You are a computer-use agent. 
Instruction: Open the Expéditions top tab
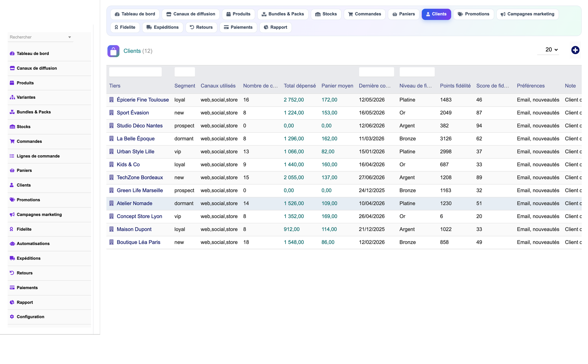point(163,27)
